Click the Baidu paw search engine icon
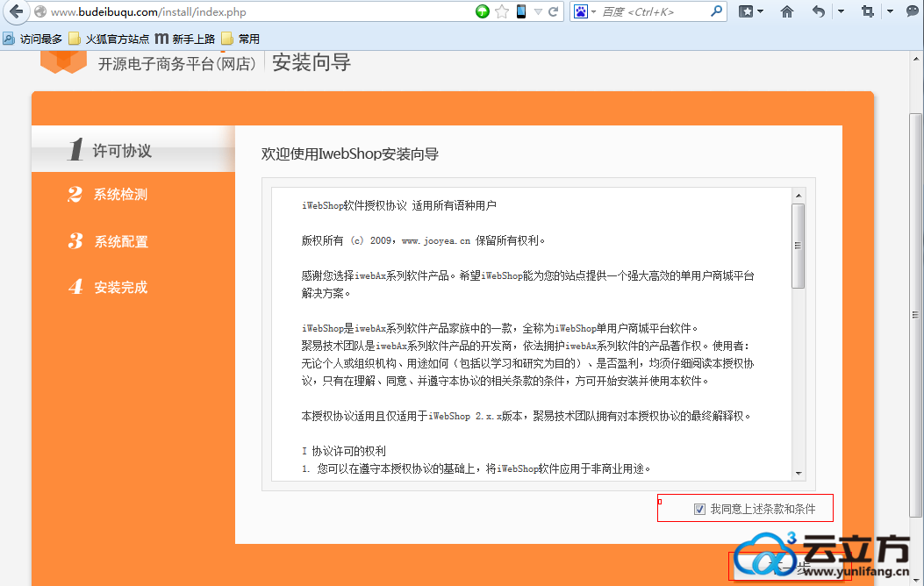Viewport: 924px width, 586px height. [x=580, y=11]
